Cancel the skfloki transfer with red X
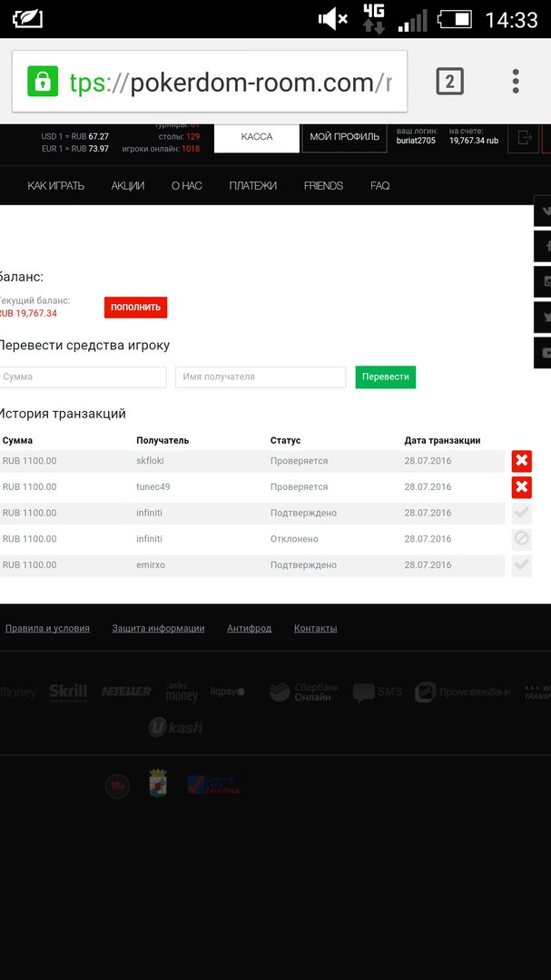The width and height of the screenshot is (551, 980). click(522, 461)
